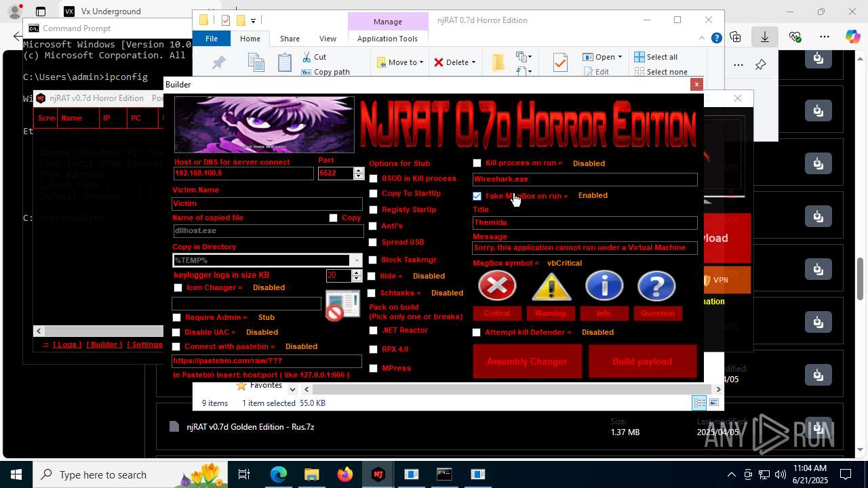Open Copilot icon in Edge toolbar
This screenshot has width=868, height=488.
tap(852, 37)
